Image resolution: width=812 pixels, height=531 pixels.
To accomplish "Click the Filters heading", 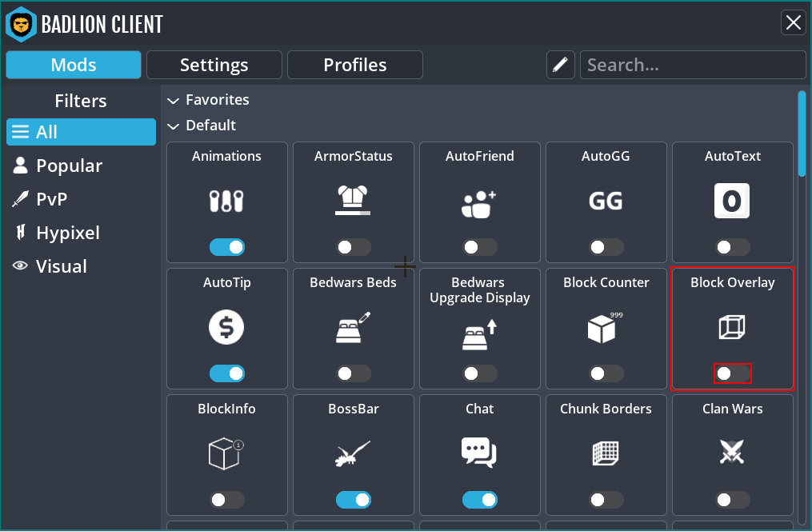I will [80, 101].
